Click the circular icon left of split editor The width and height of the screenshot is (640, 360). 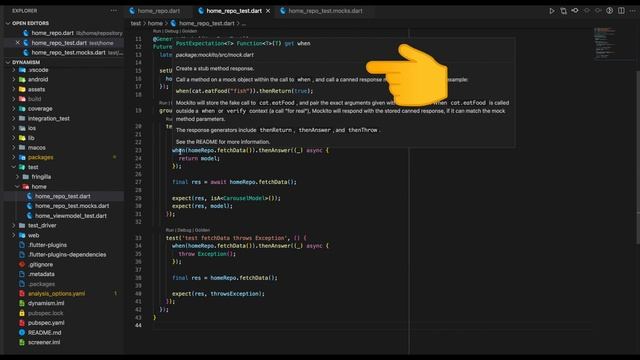point(609,11)
